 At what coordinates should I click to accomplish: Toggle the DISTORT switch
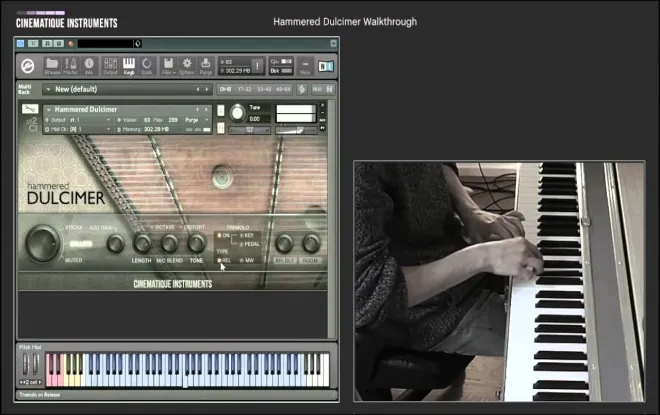192,227
